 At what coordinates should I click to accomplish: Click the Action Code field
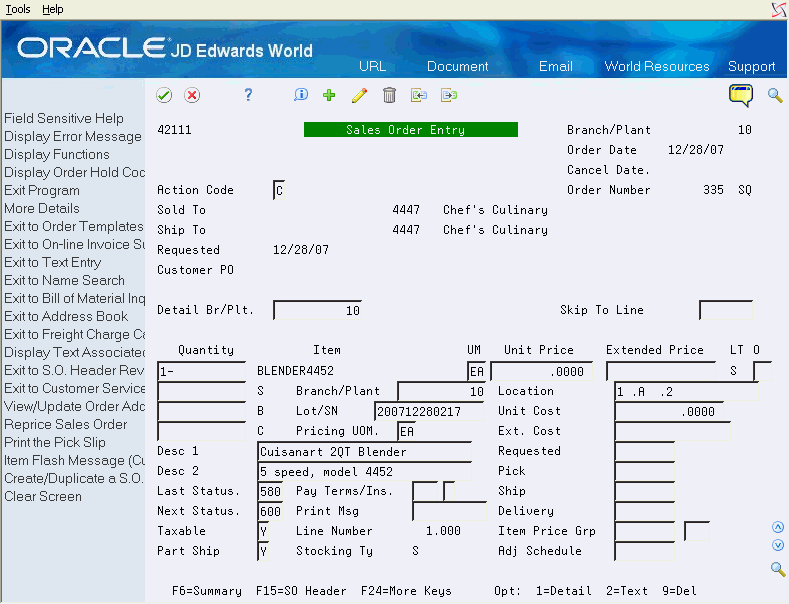coord(279,190)
